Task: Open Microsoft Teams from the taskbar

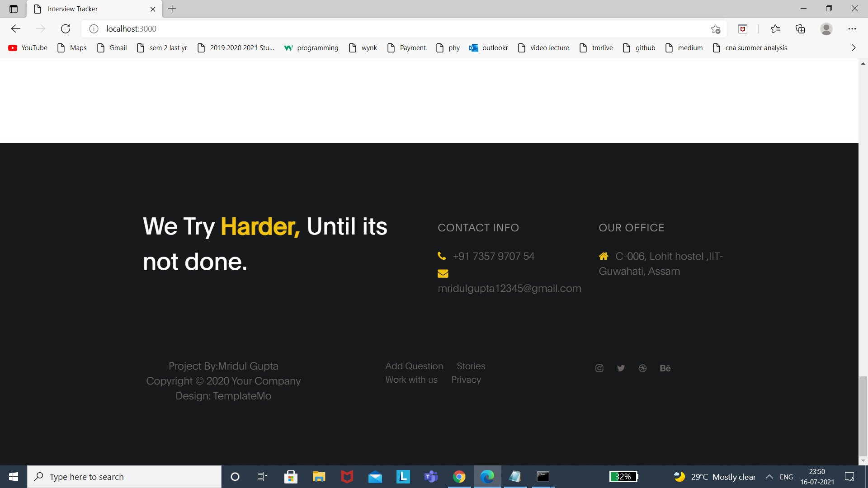Action: pyautogui.click(x=431, y=476)
